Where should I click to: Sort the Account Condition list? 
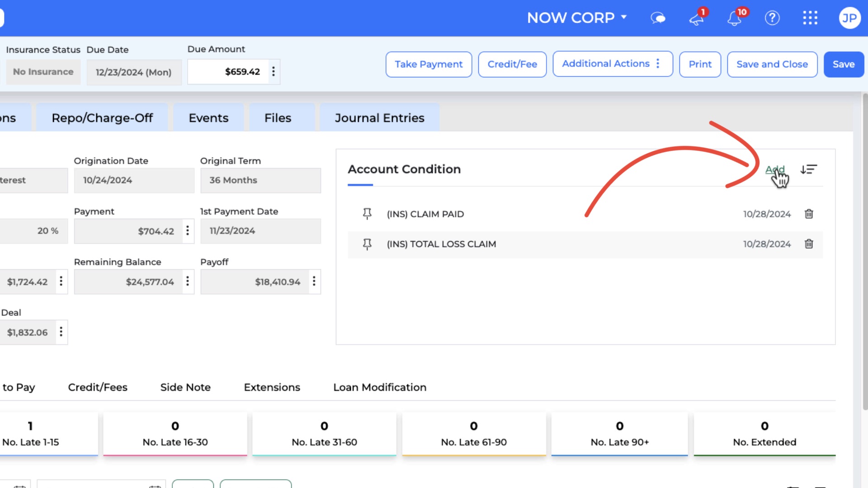point(808,169)
